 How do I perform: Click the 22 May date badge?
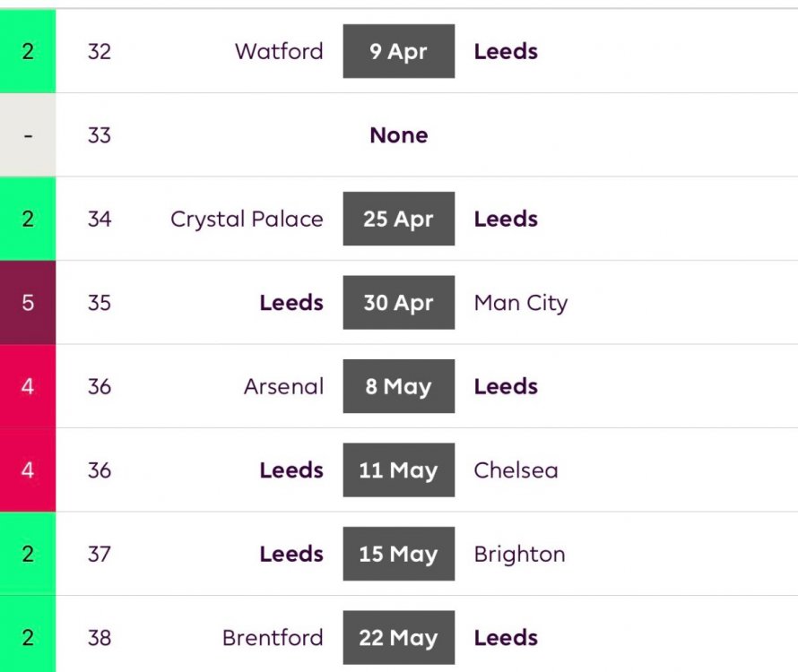click(398, 638)
